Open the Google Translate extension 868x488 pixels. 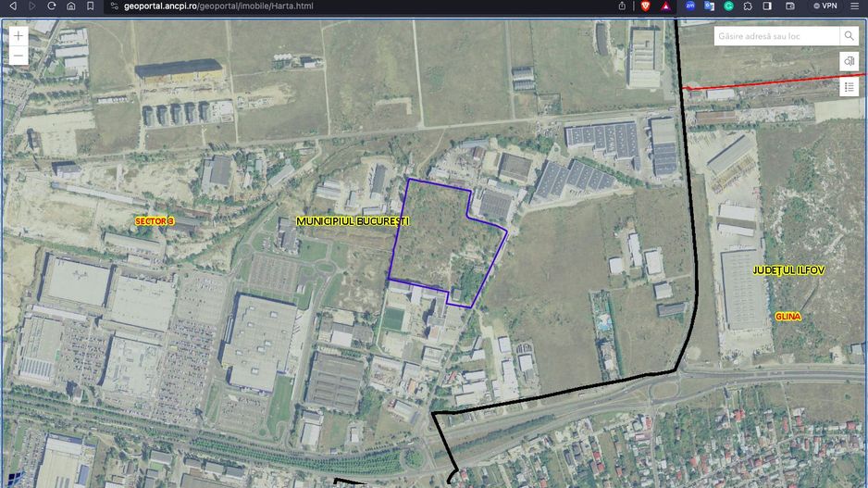click(x=709, y=6)
